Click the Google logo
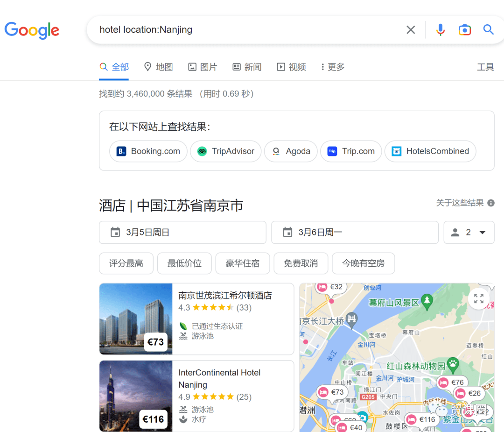 [32, 30]
